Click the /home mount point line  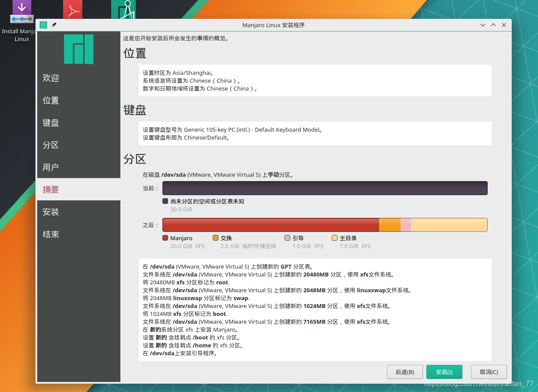[x=193, y=345]
